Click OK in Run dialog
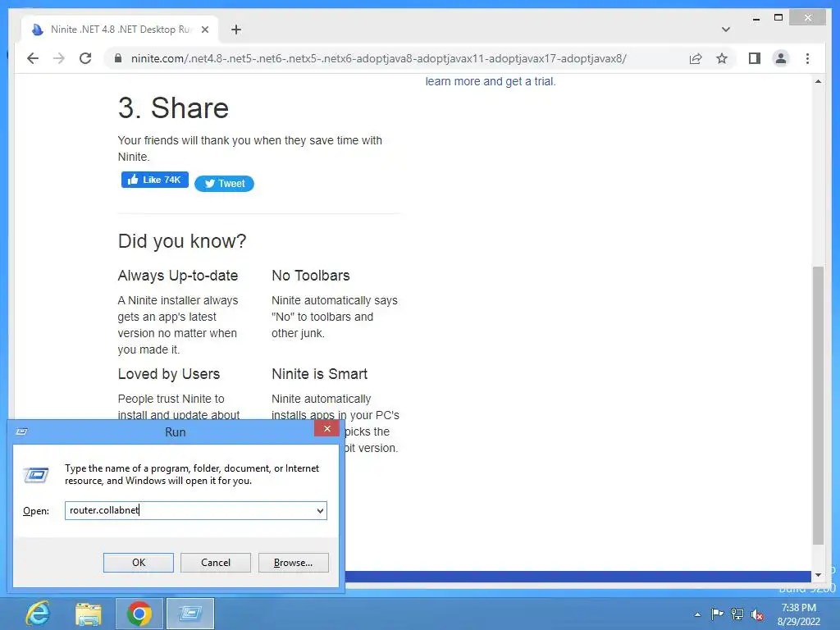The height and width of the screenshot is (630, 840). 138,563
